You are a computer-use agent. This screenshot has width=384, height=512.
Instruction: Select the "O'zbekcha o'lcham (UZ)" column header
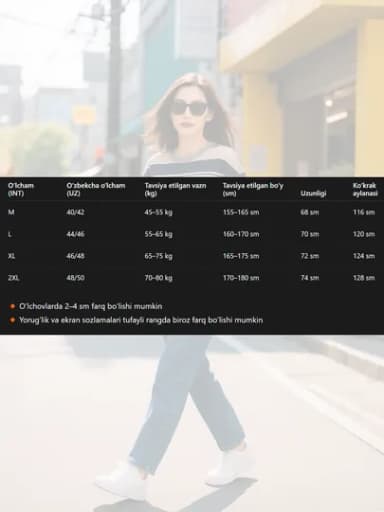[96, 189]
